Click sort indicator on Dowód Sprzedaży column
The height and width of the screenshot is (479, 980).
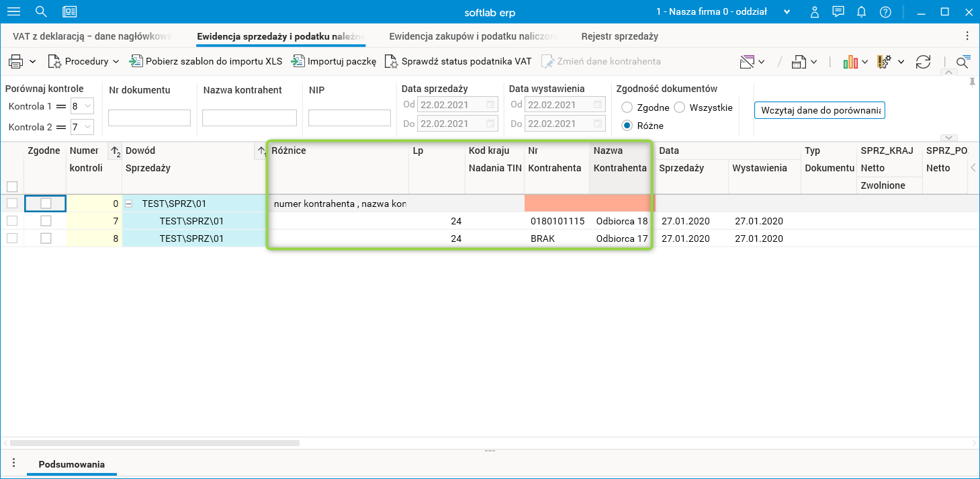[x=261, y=152]
